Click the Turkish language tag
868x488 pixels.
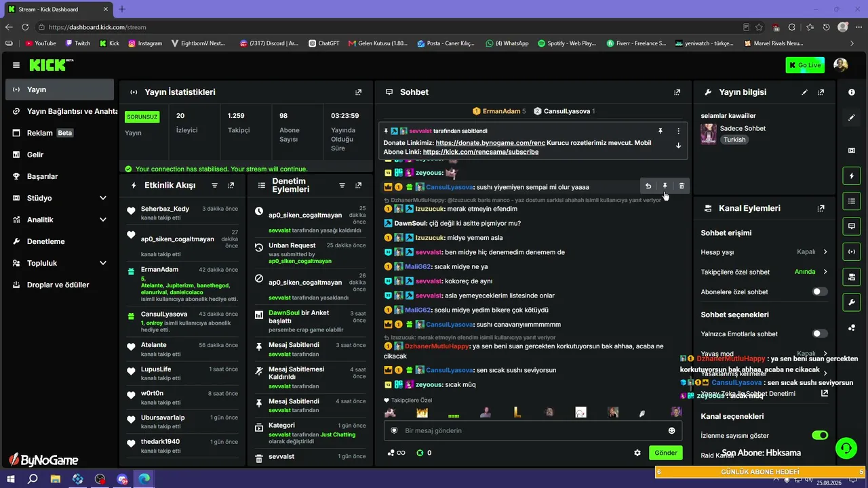tap(734, 140)
